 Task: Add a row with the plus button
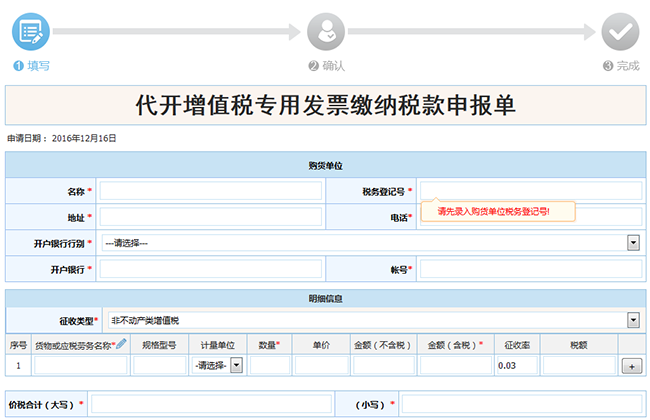pos(631,366)
